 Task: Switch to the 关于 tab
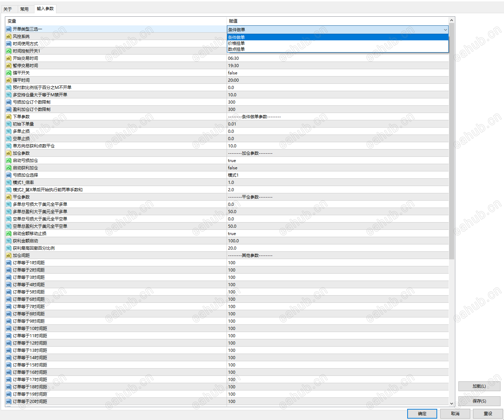(x=8, y=9)
